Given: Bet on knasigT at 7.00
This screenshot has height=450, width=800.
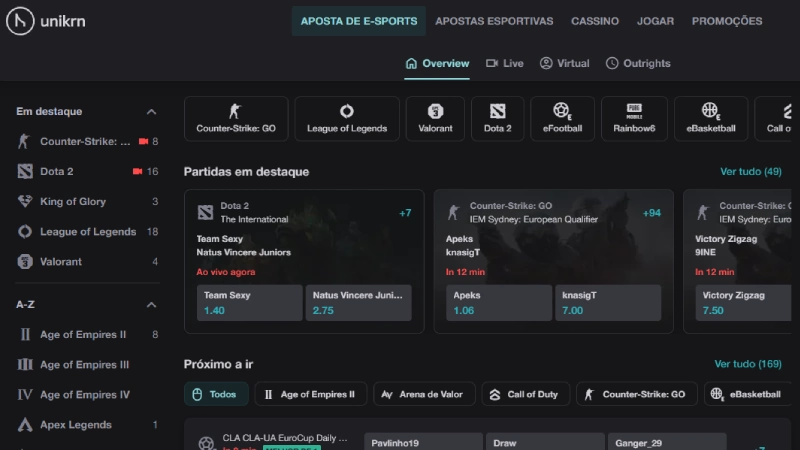Looking at the screenshot, I should point(608,303).
